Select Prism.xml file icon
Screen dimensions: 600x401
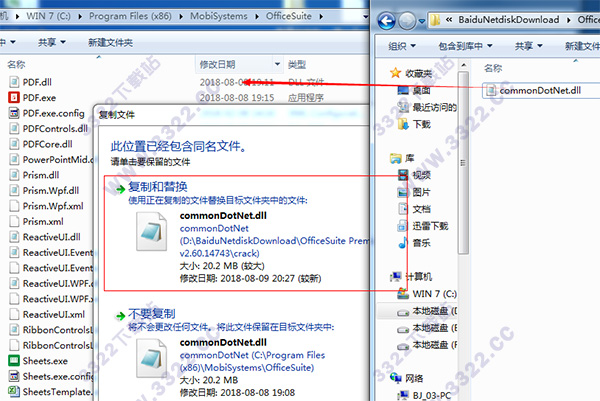pyautogui.click(x=14, y=222)
